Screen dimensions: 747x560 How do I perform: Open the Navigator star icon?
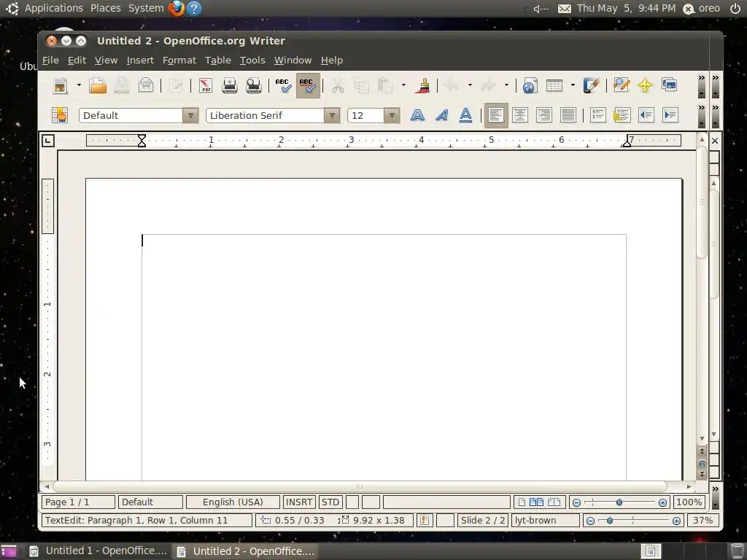click(x=645, y=85)
